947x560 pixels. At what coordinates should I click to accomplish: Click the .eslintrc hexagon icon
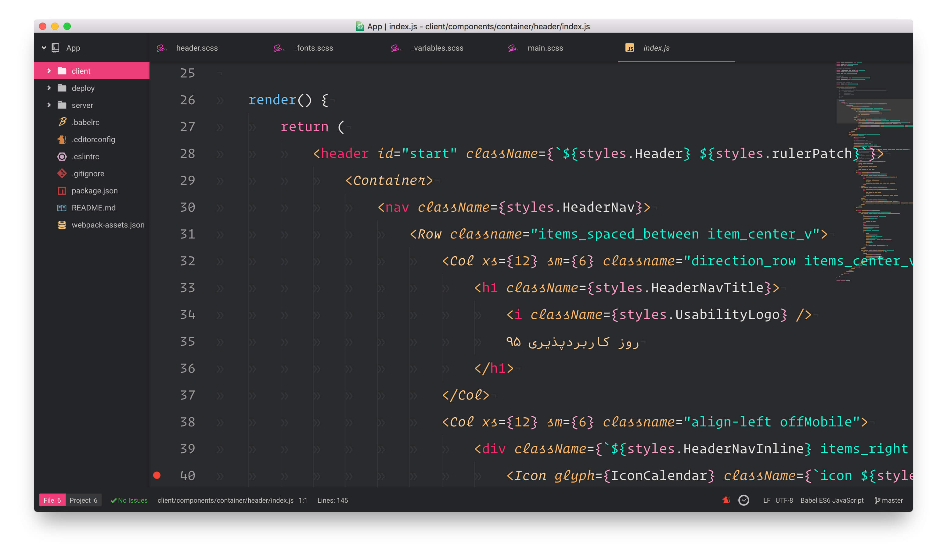tap(62, 156)
